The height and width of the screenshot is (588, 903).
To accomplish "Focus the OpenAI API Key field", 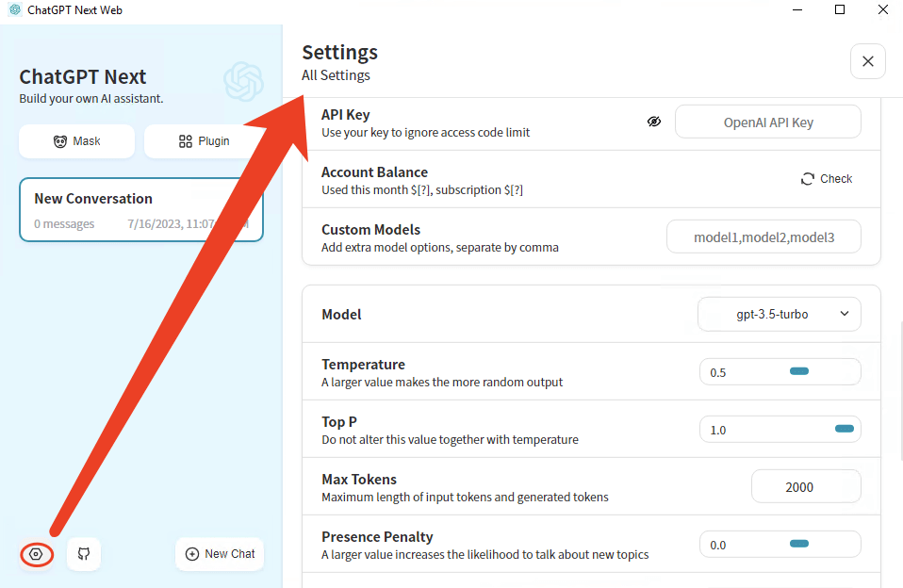I will 768,122.
